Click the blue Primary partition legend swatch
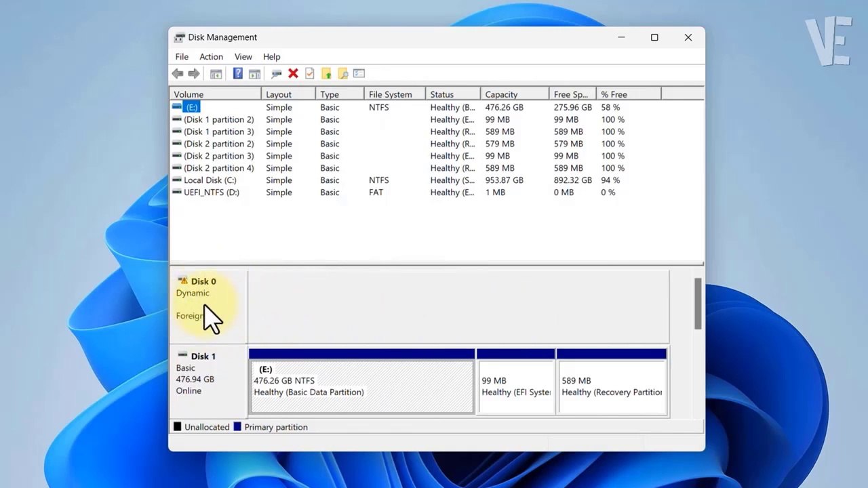Screen dimensions: 868x488 pyautogui.click(x=237, y=427)
